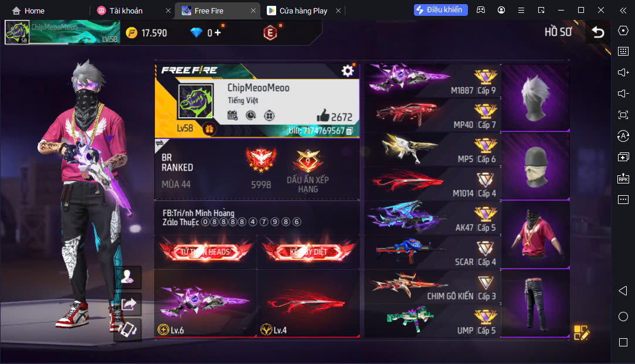Open the character view icon button
The image size is (635, 364).
point(128,277)
